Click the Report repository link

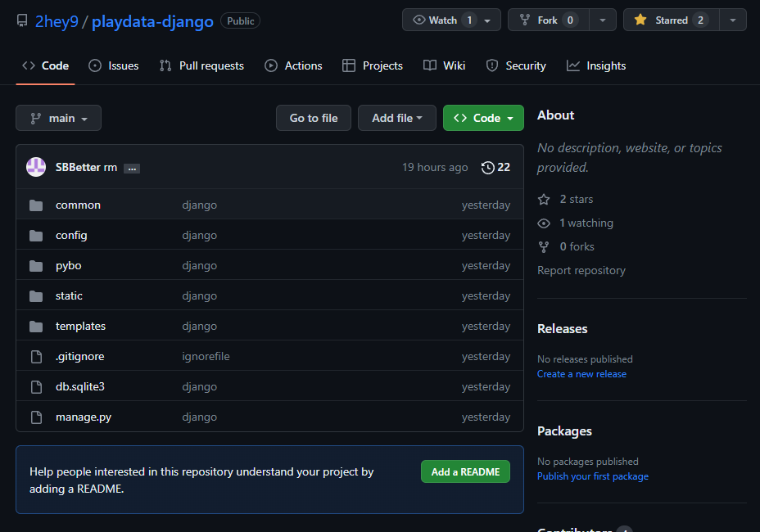[x=581, y=270]
